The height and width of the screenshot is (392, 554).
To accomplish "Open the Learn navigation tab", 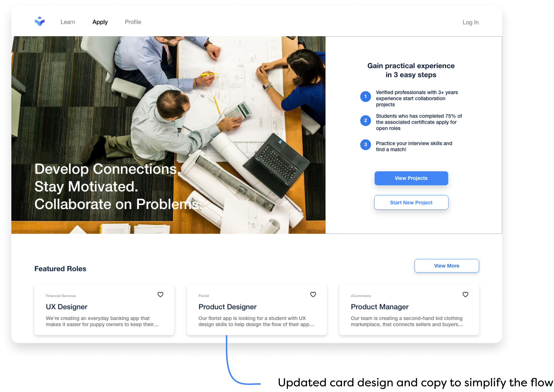I will (68, 22).
